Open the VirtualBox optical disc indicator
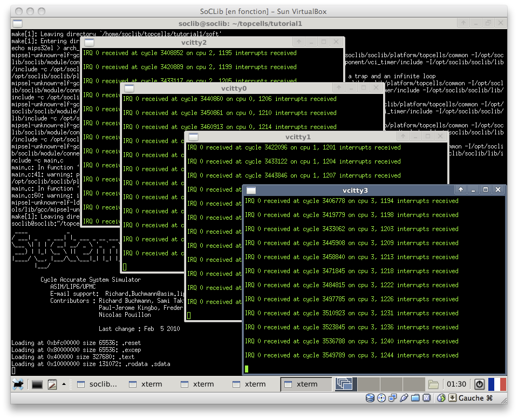The height and width of the screenshot is (420, 518). click(381, 398)
